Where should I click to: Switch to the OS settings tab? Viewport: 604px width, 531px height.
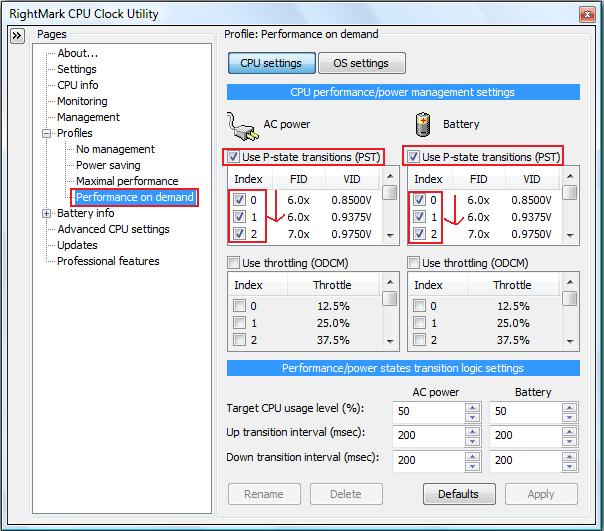pos(361,63)
